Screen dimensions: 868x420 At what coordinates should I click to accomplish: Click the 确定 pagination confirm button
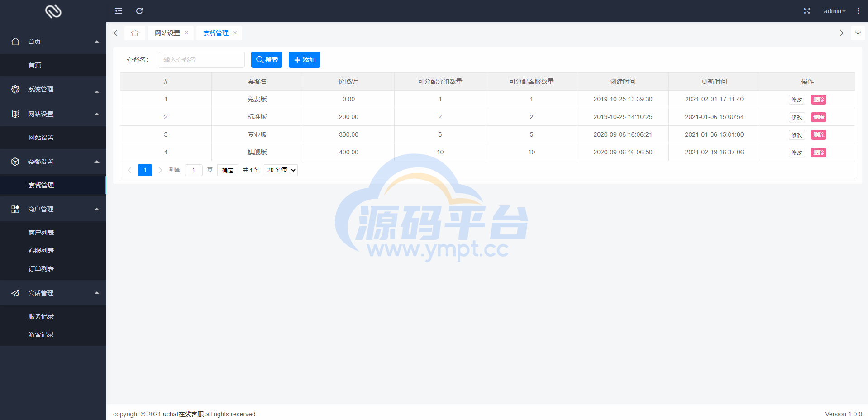click(228, 170)
